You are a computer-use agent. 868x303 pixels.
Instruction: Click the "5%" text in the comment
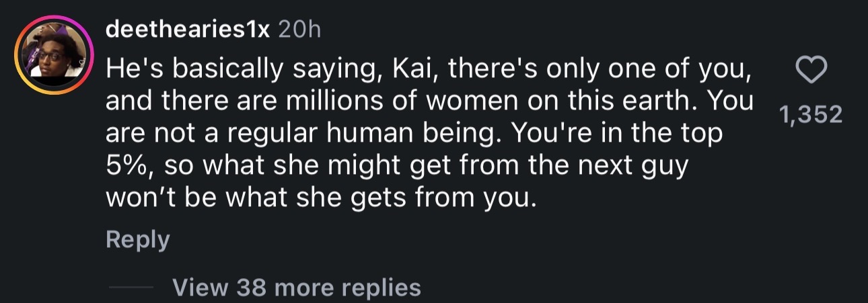click(126, 166)
